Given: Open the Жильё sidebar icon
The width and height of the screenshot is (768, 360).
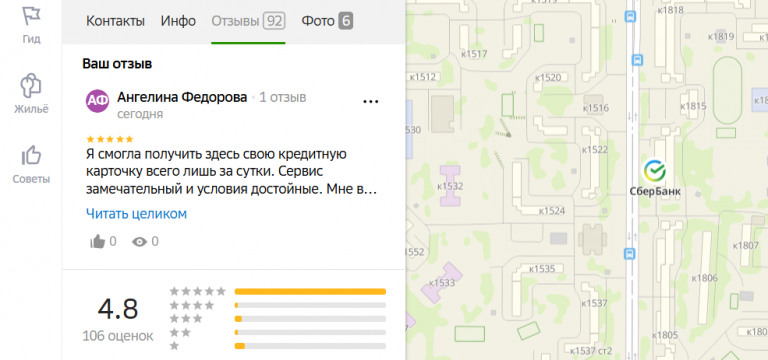Looking at the screenshot, I should click(31, 85).
